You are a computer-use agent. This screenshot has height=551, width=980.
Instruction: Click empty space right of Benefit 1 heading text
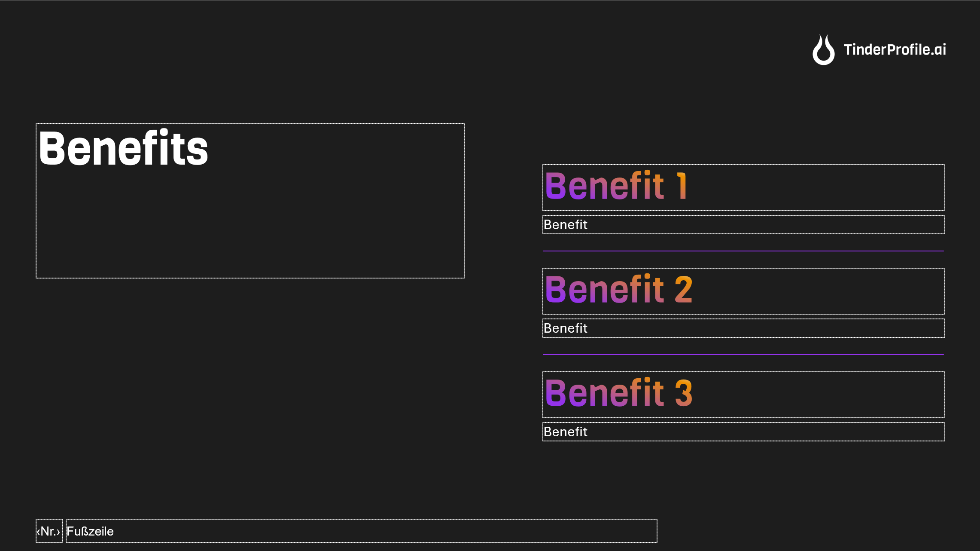pos(816,187)
